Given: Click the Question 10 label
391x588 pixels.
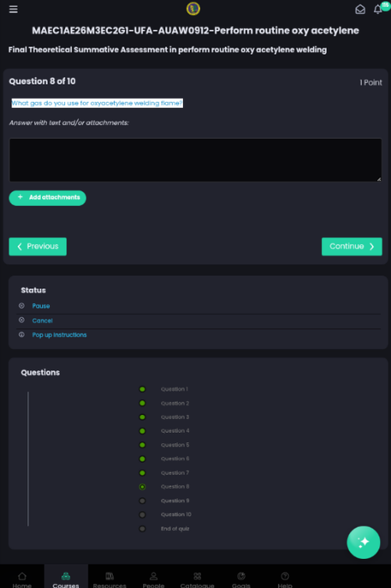Looking at the screenshot, I should [176, 514].
